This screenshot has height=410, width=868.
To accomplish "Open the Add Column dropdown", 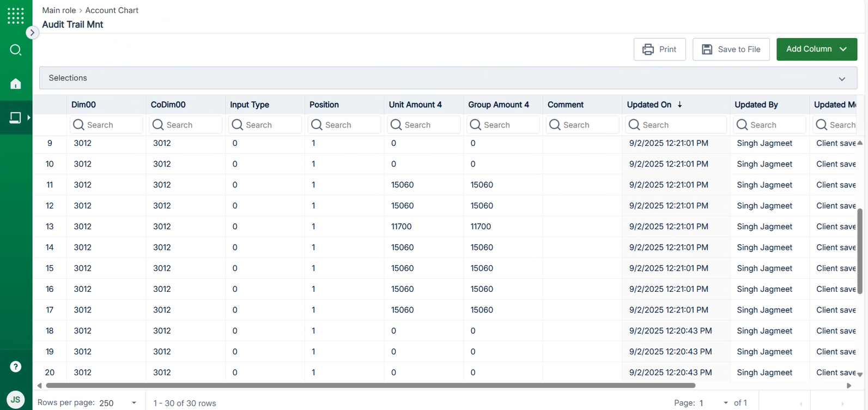I will tap(817, 49).
